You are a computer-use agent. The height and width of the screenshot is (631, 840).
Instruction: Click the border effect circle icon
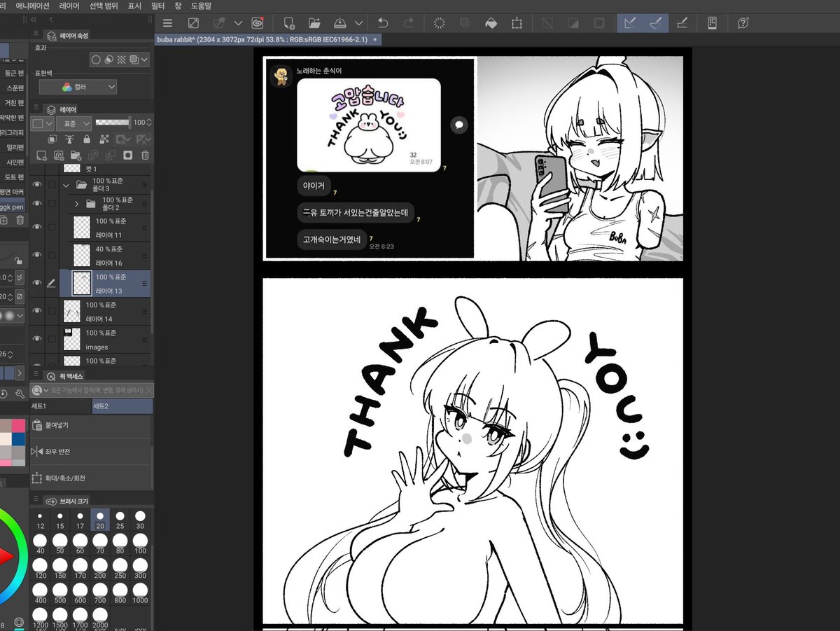click(97, 60)
